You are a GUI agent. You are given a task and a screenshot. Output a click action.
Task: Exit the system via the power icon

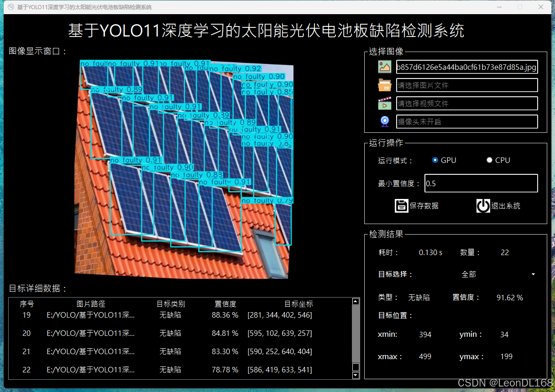click(483, 205)
